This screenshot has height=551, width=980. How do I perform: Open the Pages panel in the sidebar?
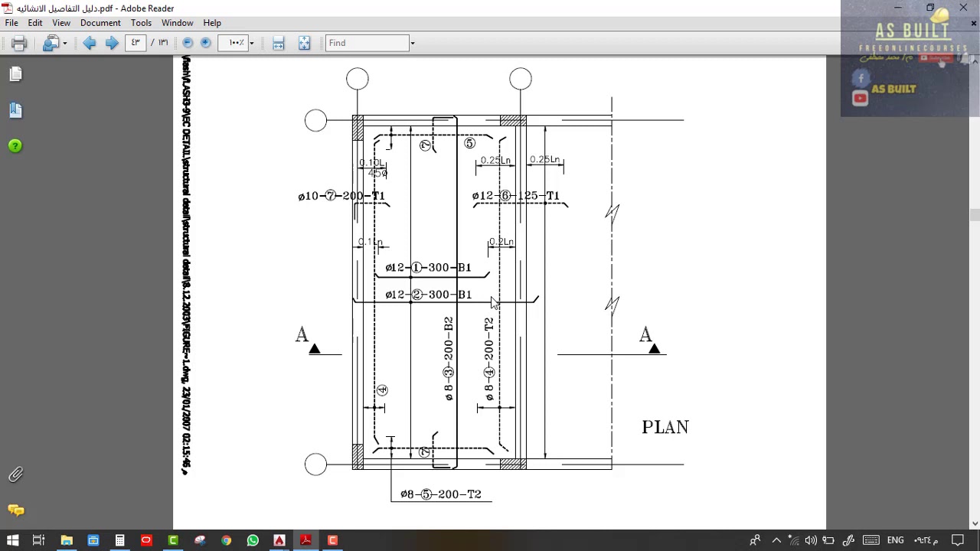[15, 74]
